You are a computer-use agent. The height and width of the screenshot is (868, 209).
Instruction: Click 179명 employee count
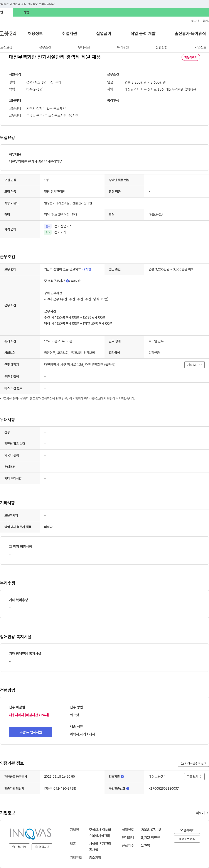point(146,845)
